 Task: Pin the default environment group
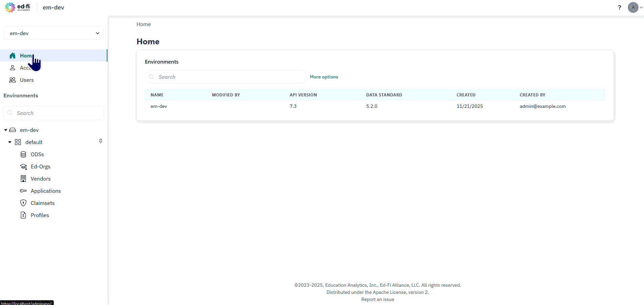(x=100, y=141)
